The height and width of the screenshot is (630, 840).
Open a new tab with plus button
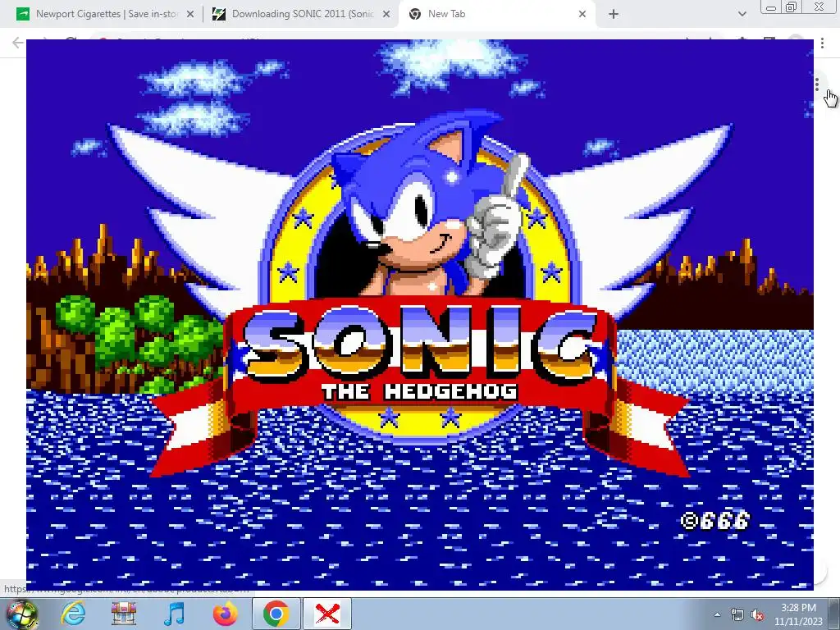pos(614,15)
